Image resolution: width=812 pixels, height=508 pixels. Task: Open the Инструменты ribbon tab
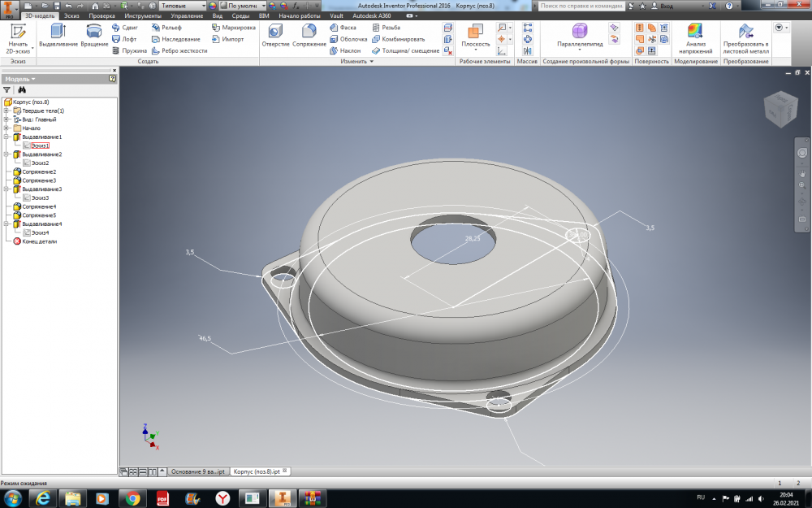point(142,15)
